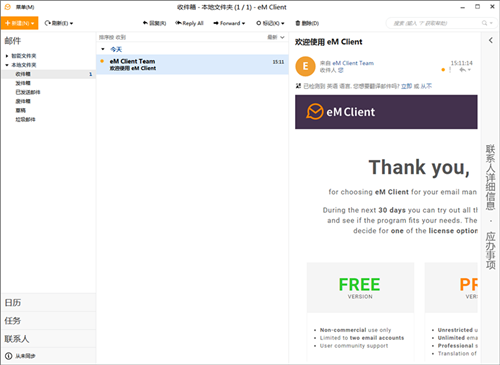
Task: Collapse the Today message group
Action: tap(103, 49)
